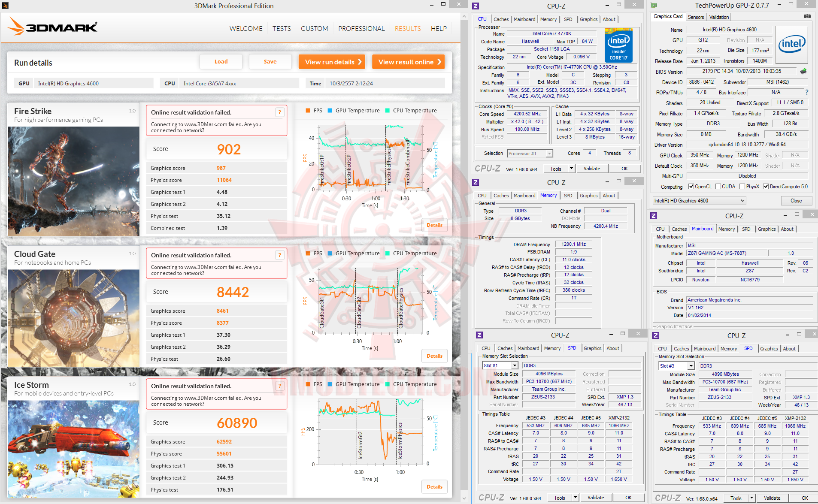Go to the TESTS section in 3DMark

point(282,29)
